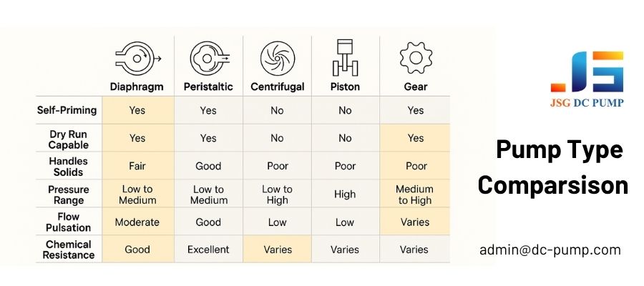The height and width of the screenshot is (286, 644).
Task: Click the JSG DC PUMP logo
Action: tap(587, 79)
